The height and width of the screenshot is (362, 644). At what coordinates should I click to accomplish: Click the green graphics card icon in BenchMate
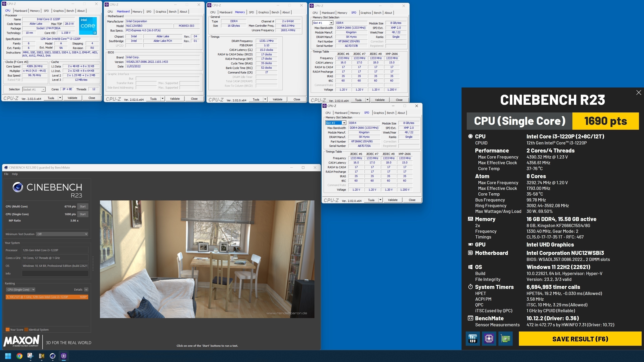point(505,339)
